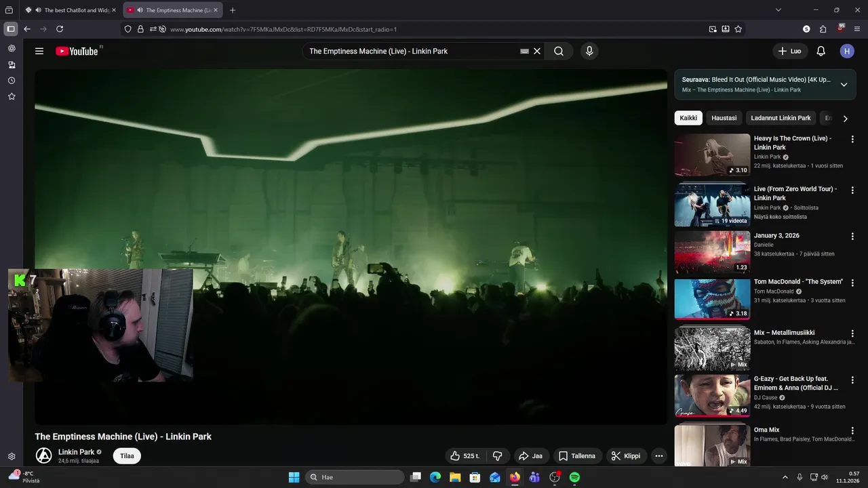
Task: Open options for Heavy Is The Crown
Action: click(852, 140)
